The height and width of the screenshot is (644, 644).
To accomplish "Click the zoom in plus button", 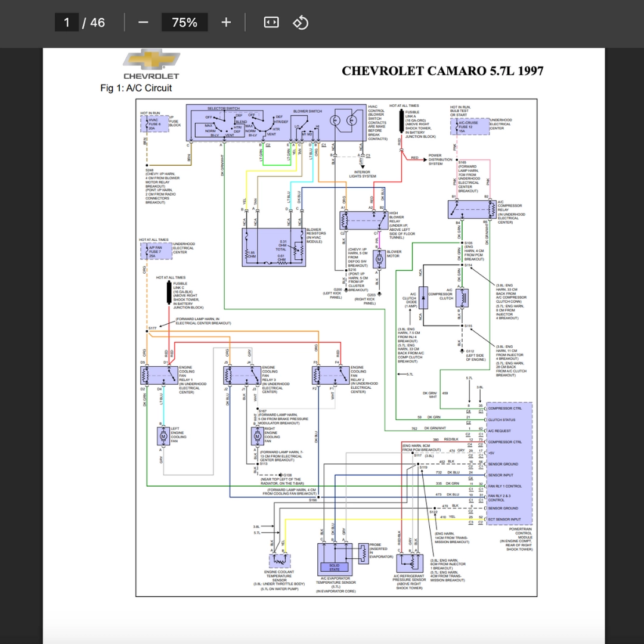I will coord(226,22).
